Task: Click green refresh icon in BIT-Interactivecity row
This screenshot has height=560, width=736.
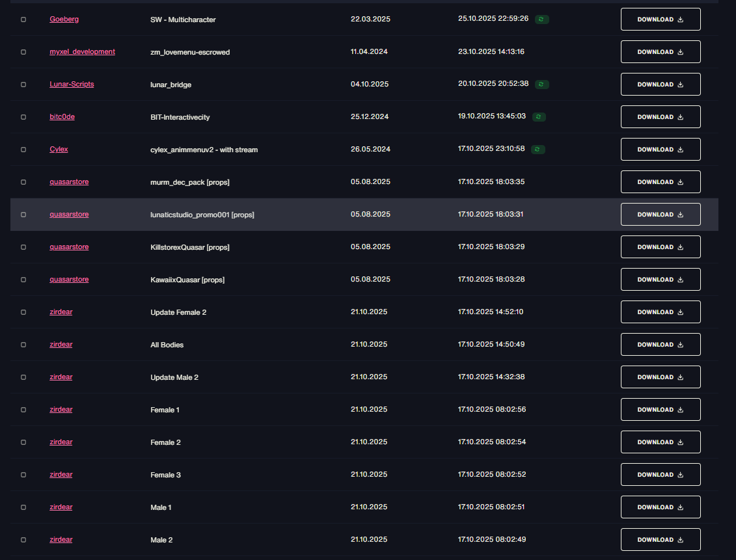Action: [x=539, y=117]
